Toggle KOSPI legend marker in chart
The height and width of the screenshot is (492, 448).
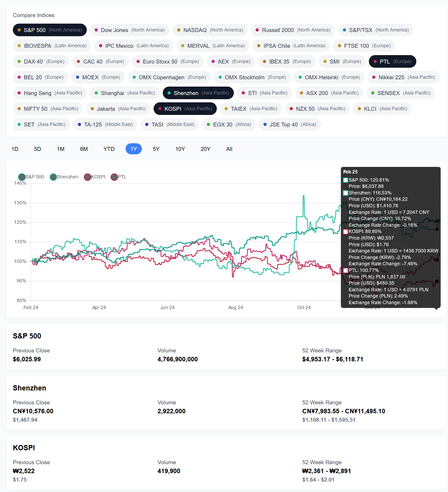point(87,177)
